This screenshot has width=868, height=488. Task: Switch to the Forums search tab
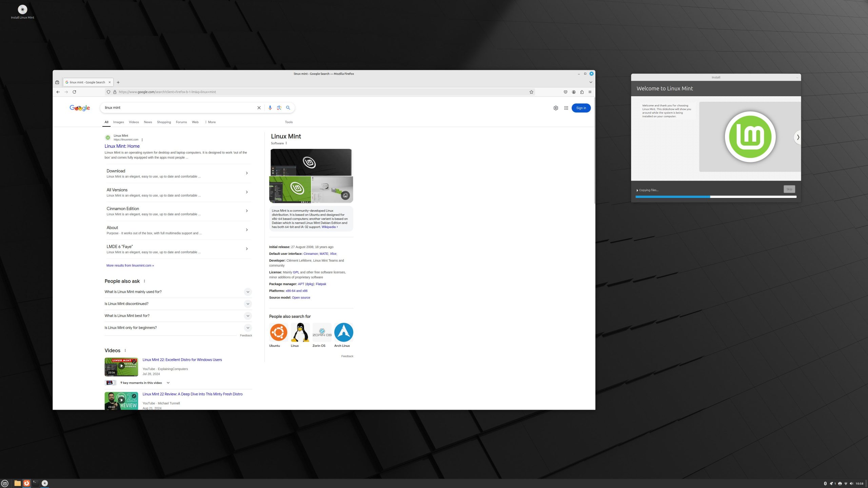(181, 122)
